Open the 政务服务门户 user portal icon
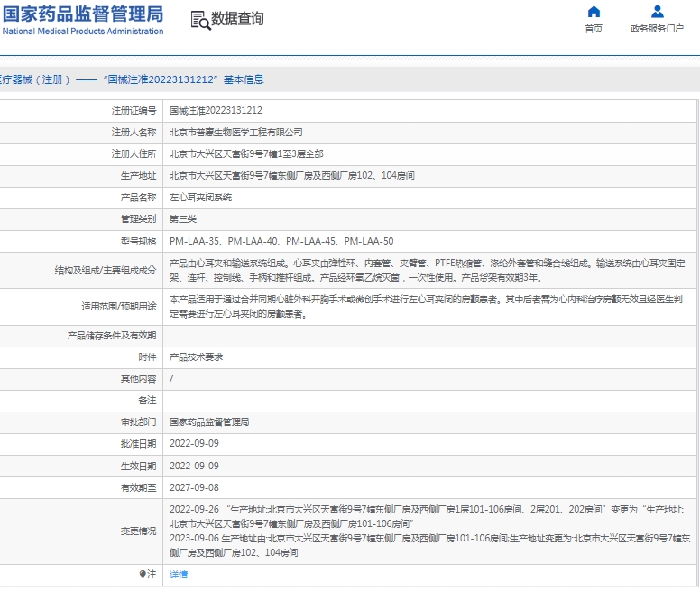Viewport: 700px width, 592px height. (657, 12)
